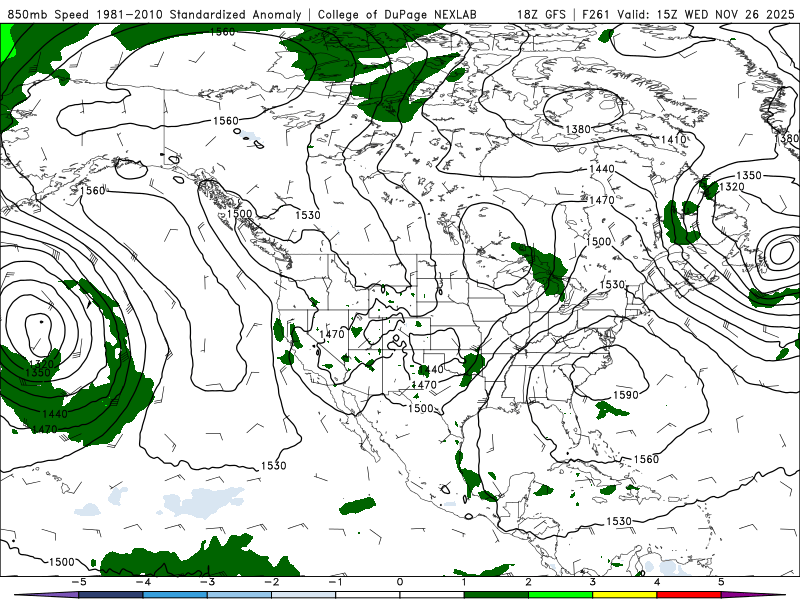Click the -4 color scale tick label
The height and width of the screenshot is (600, 800).
(x=142, y=582)
